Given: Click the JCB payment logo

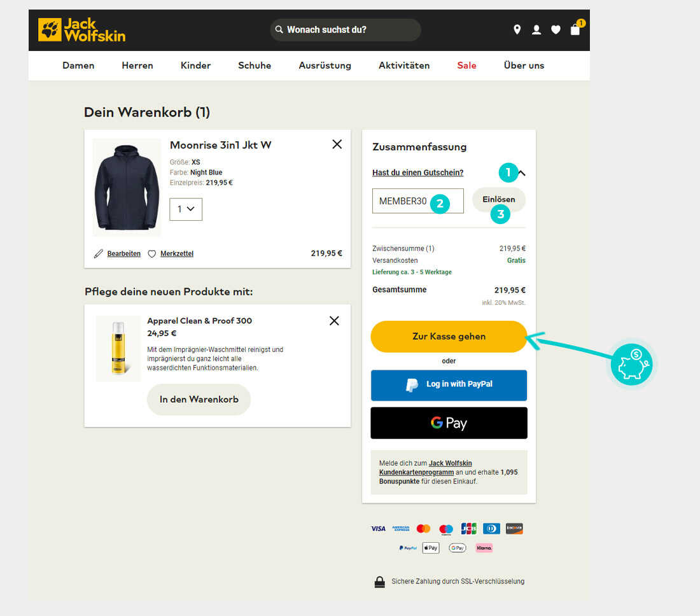Looking at the screenshot, I should pyautogui.click(x=469, y=529).
